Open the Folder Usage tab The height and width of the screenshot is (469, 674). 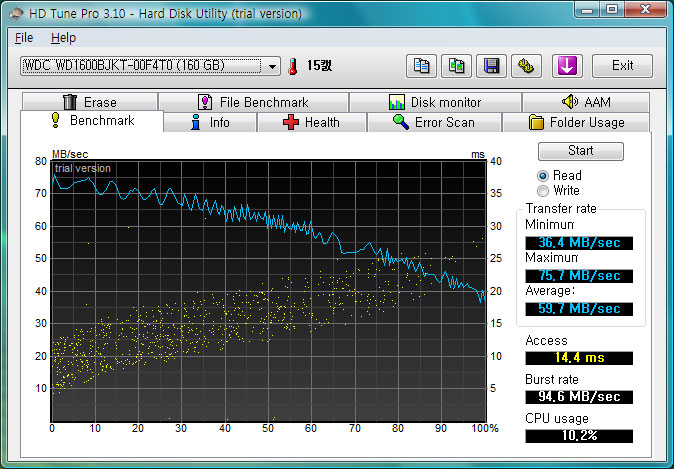click(x=576, y=122)
